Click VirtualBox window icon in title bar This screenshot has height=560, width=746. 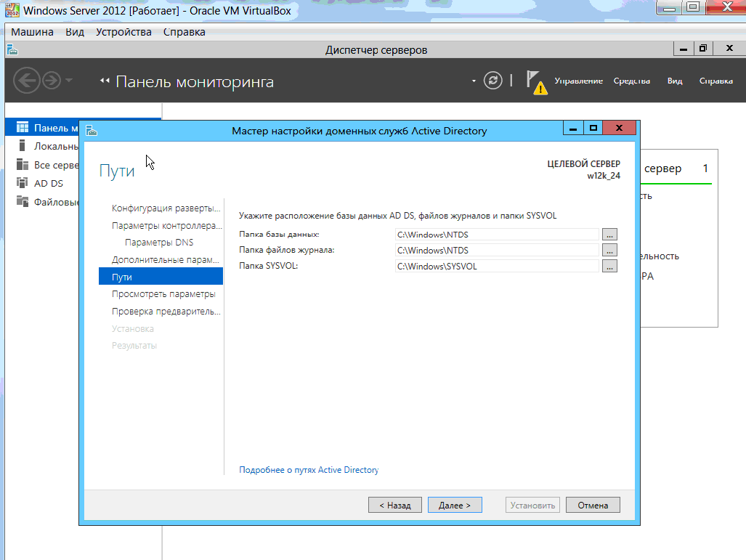point(12,10)
